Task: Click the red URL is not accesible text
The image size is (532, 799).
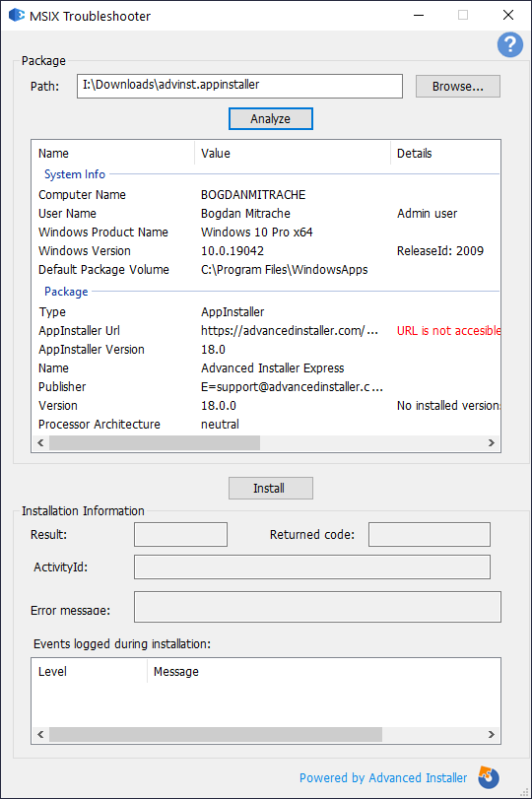Action: pyautogui.click(x=448, y=331)
